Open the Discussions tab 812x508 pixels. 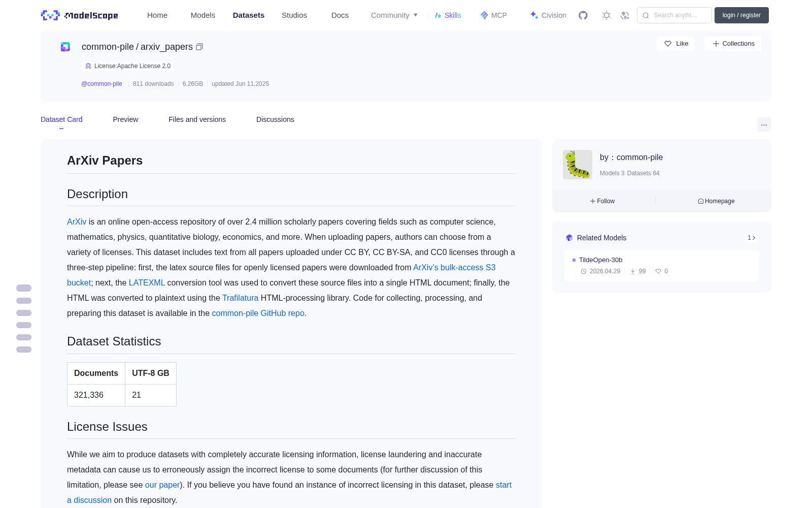point(275,119)
